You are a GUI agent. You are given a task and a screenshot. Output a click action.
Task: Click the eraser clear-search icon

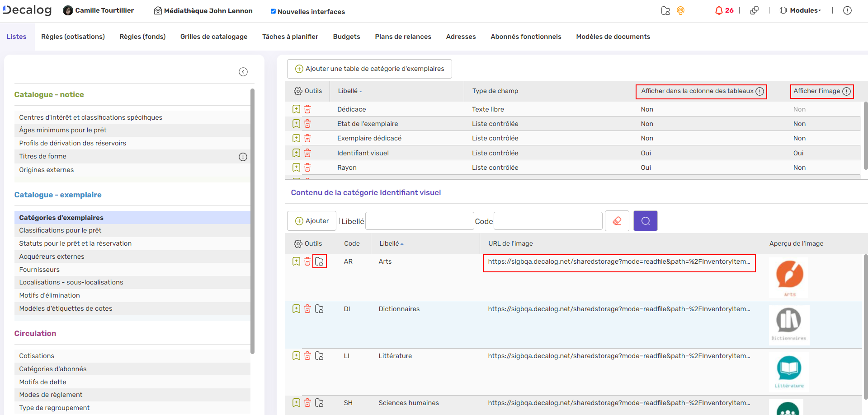point(617,221)
